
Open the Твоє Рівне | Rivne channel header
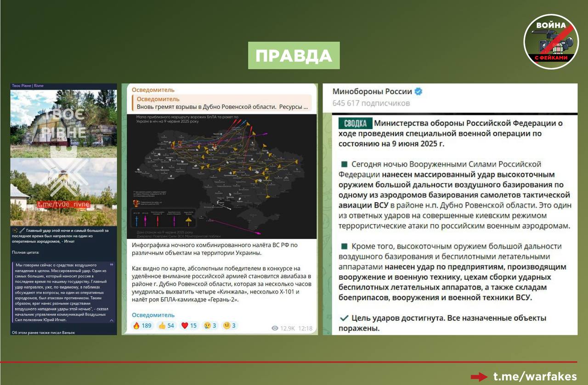tap(28, 86)
